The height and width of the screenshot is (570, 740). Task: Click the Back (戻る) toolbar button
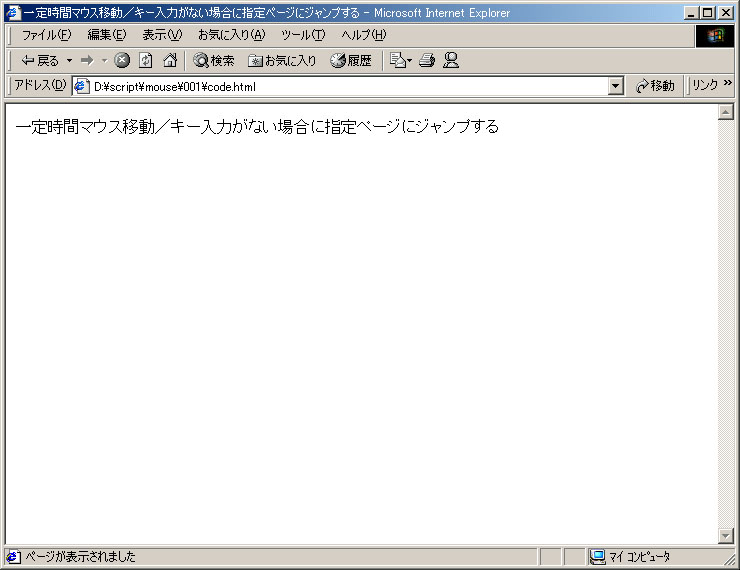tap(40, 60)
